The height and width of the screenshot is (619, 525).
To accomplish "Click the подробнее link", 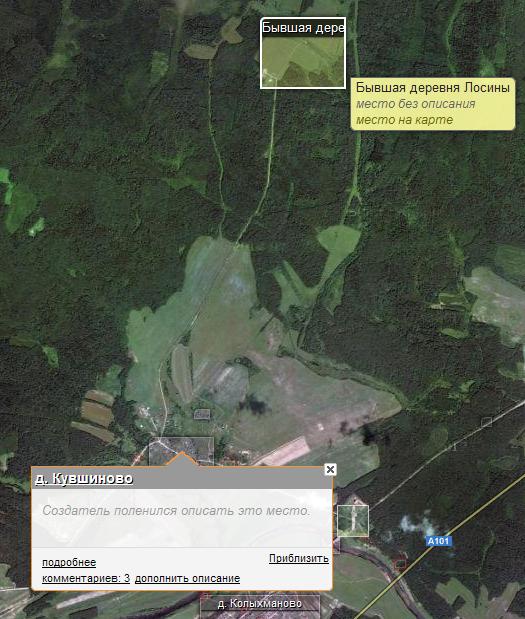I will pos(69,562).
